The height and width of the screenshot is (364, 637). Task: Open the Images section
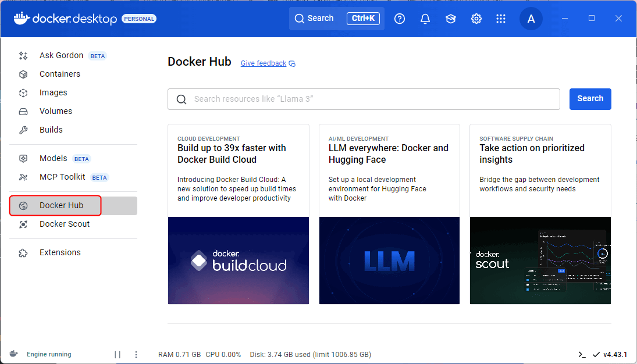[54, 92]
